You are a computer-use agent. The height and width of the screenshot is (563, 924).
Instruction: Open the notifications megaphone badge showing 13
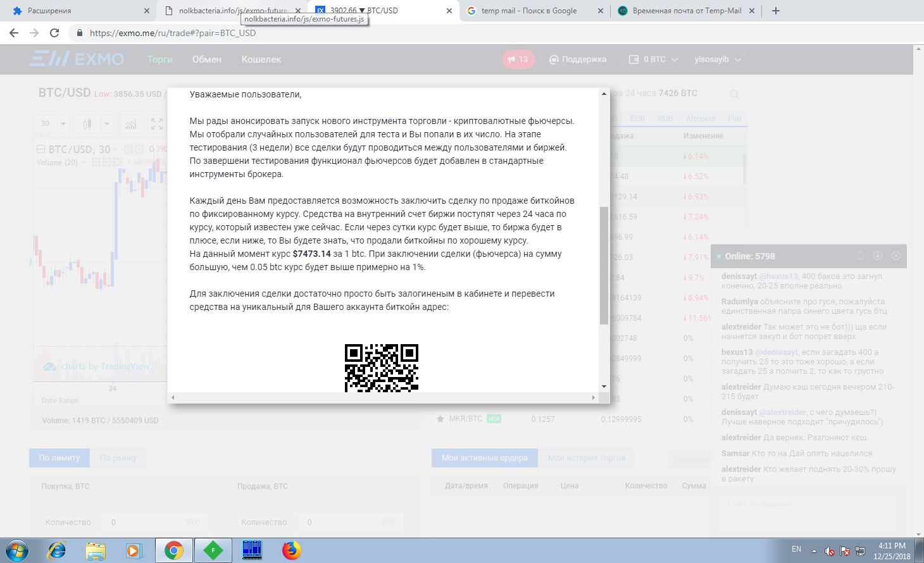[518, 59]
